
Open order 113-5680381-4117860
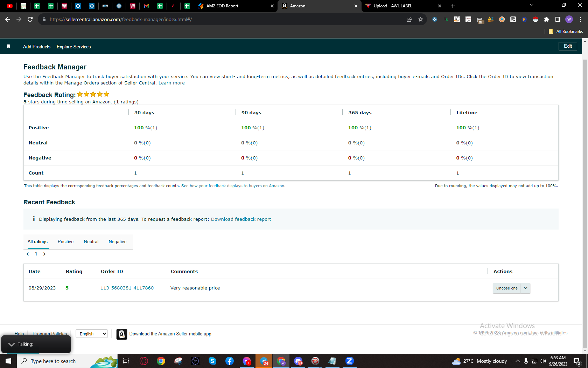click(x=127, y=288)
